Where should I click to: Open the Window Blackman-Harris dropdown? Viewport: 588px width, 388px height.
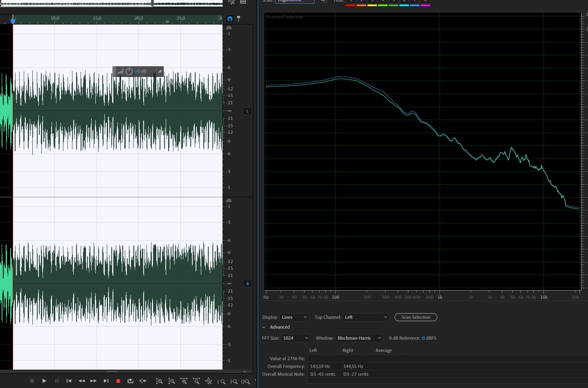click(x=359, y=338)
